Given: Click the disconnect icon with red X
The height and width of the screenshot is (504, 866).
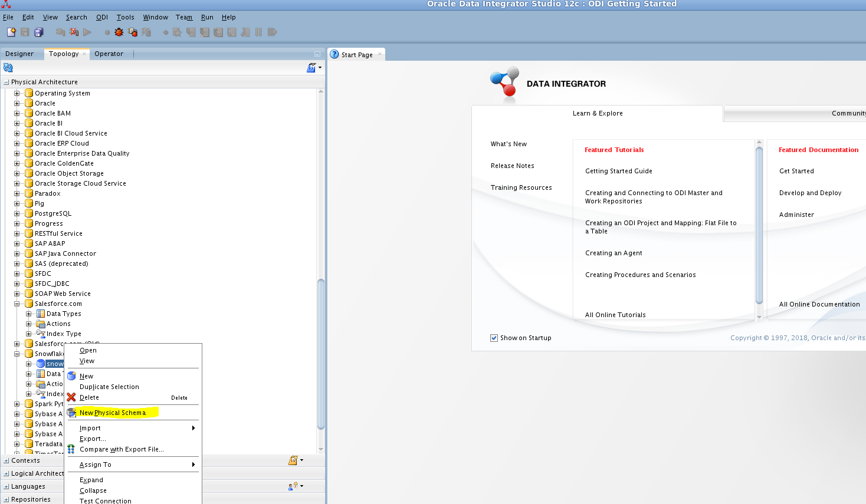Looking at the screenshot, I should point(74,32).
